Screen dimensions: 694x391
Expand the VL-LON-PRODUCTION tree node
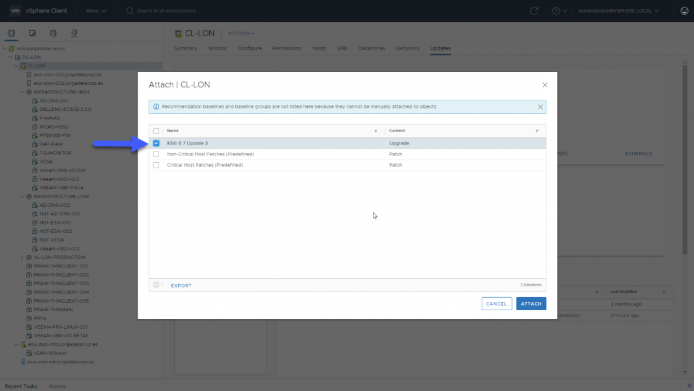pyautogui.click(x=22, y=257)
